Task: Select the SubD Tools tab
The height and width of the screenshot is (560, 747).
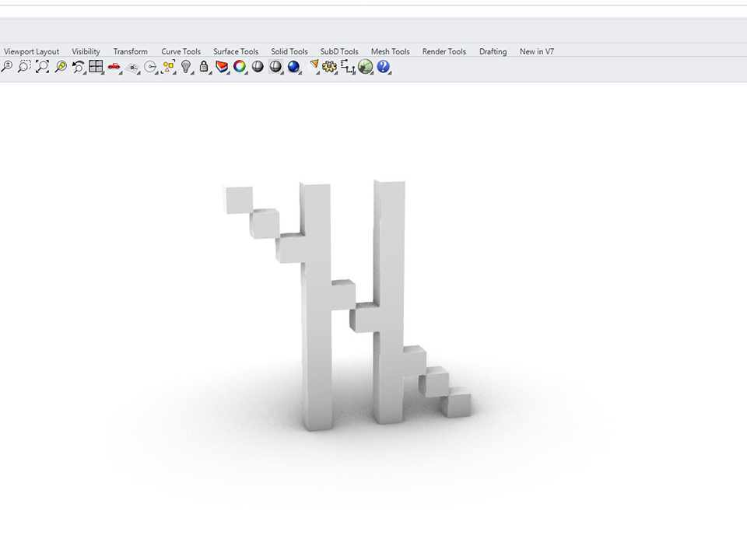Action: click(x=339, y=51)
